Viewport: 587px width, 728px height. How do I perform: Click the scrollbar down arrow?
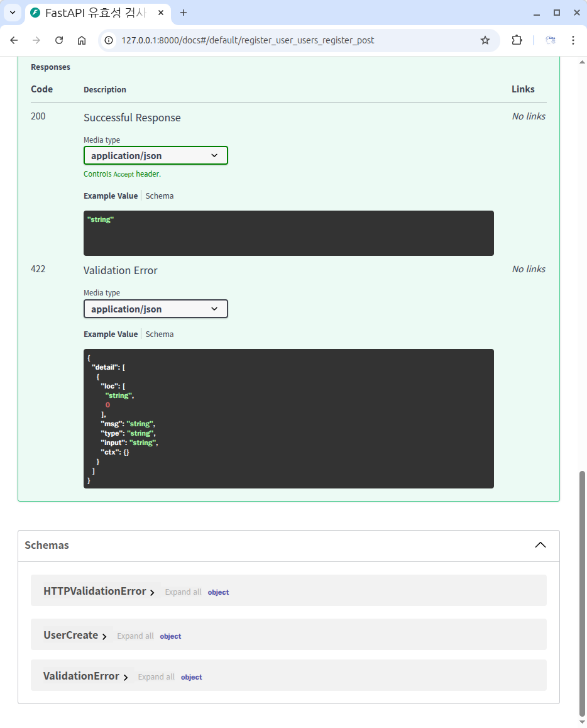[x=582, y=722]
